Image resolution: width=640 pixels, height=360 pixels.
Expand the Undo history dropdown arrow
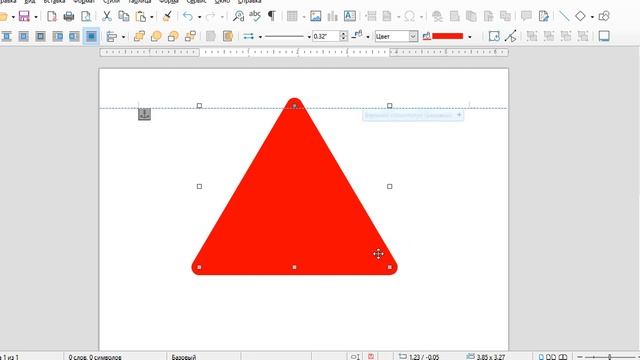pyautogui.click(x=199, y=17)
